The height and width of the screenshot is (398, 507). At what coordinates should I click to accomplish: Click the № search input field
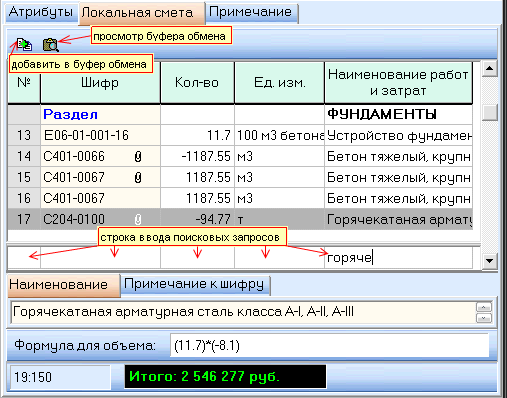(24, 258)
